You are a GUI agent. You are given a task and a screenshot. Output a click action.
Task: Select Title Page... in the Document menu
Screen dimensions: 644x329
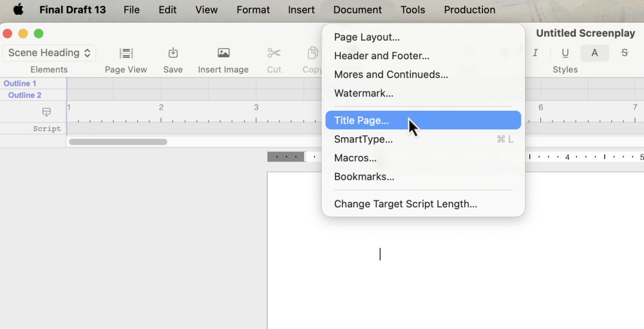(423, 120)
